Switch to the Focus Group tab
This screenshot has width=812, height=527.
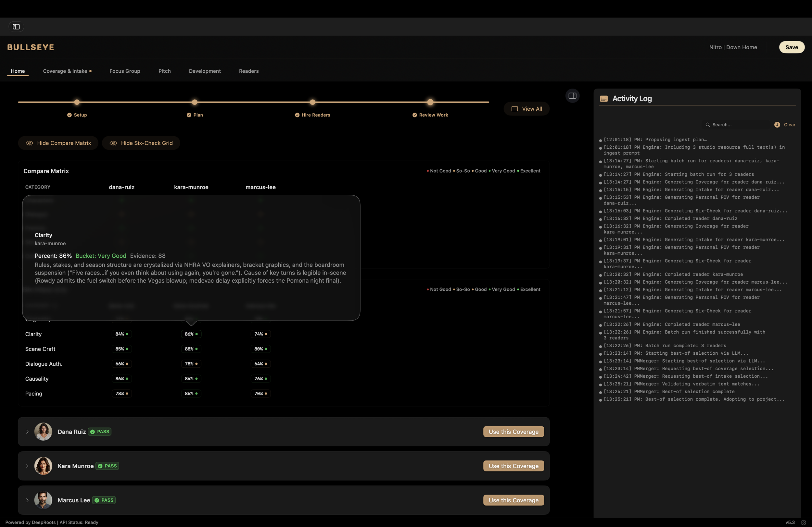(x=124, y=71)
